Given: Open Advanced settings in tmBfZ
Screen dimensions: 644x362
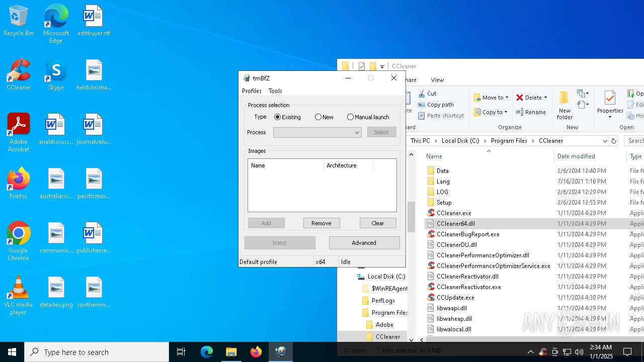Looking at the screenshot, I should click(364, 243).
